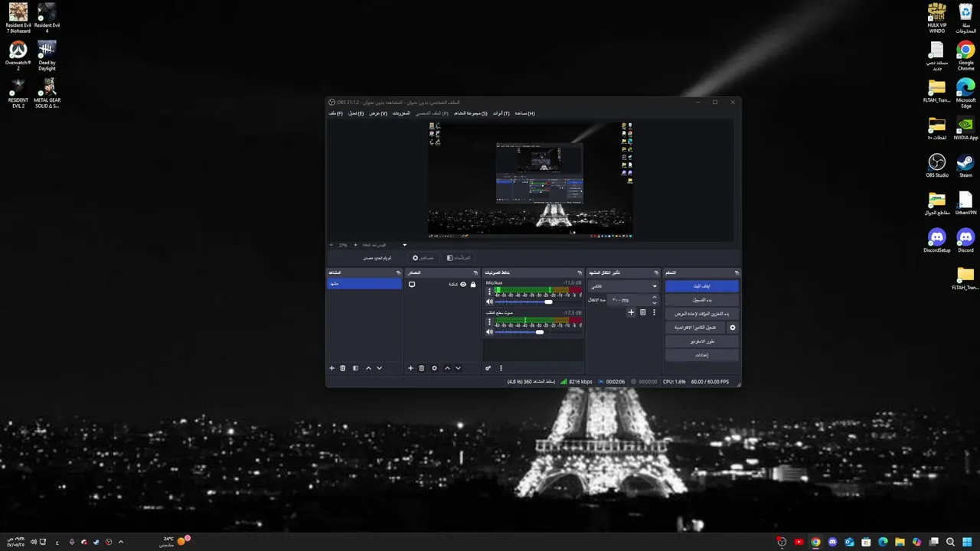Add a new scene with plus icon
The width and height of the screenshot is (980, 551).
coord(332,368)
